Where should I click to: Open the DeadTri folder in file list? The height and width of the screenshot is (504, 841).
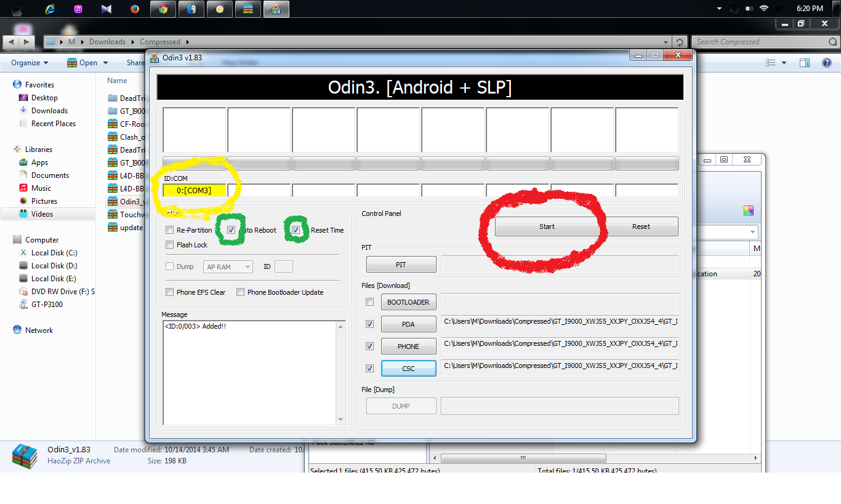click(126, 98)
